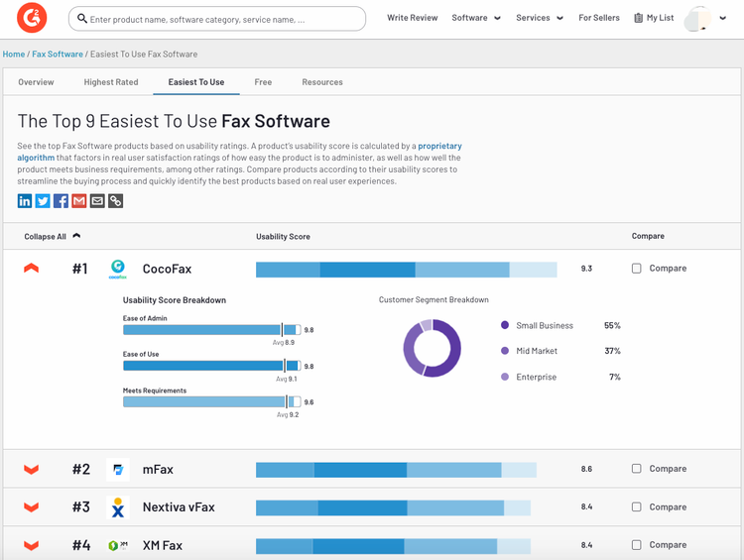The height and width of the screenshot is (560, 744).
Task: Expand the XM Fax row chevron
Action: coord(32,545)
